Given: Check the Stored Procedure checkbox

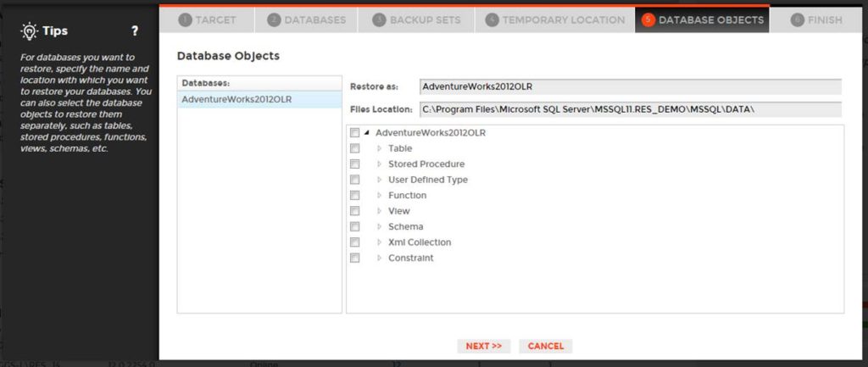Looking at the screenshot, I should pos(355,164).
